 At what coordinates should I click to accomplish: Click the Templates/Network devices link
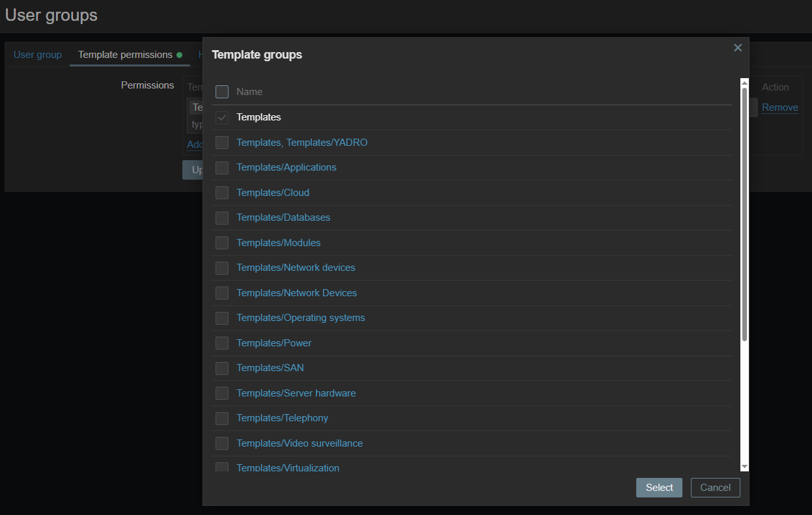coord(296,268)
